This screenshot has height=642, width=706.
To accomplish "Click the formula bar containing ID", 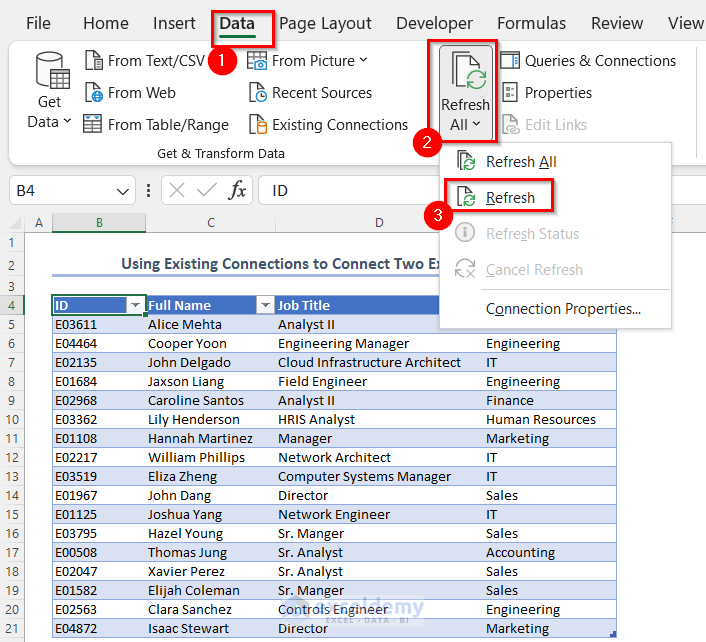I will [x=349, y=191].
